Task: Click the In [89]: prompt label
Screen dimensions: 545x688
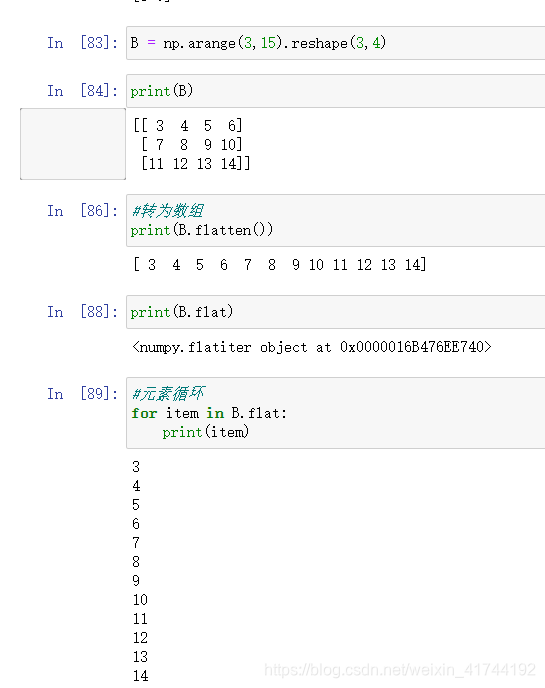Action: tap(82, 394)
